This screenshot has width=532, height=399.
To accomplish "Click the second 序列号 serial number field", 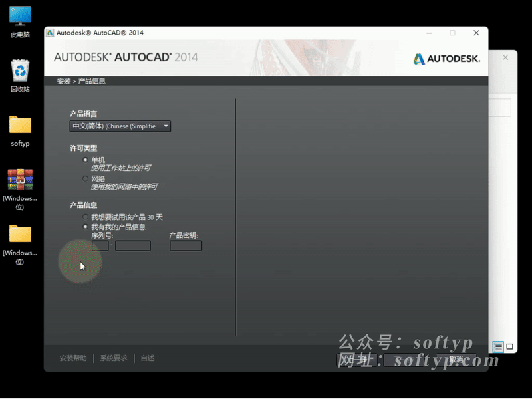I will (133, 245).
